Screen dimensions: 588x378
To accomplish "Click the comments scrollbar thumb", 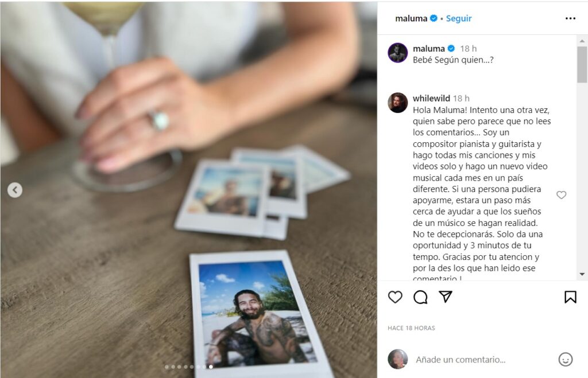I will coord(582,64).
